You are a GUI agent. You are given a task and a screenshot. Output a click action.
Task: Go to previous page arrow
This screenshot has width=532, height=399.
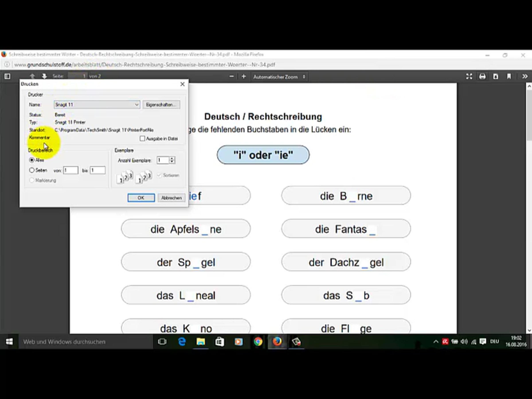pyautogui.click(x=32, y=76)
